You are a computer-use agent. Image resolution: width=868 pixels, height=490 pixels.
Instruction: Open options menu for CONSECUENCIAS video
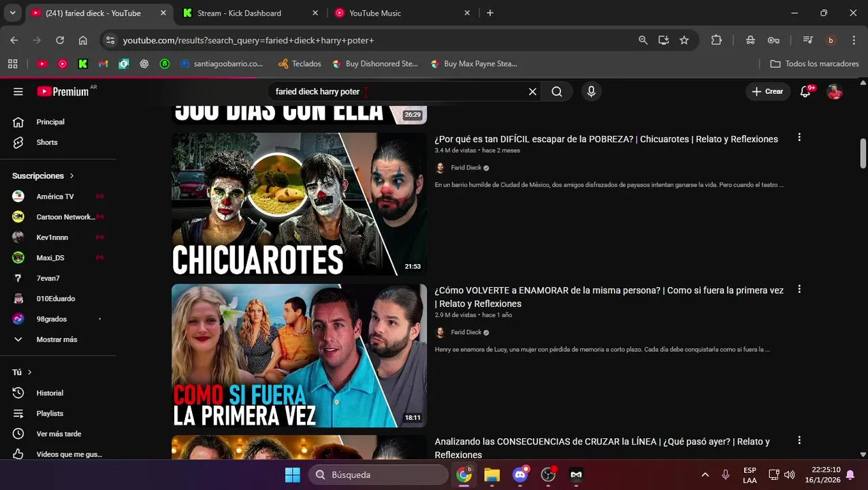click(x=799, y=440)
